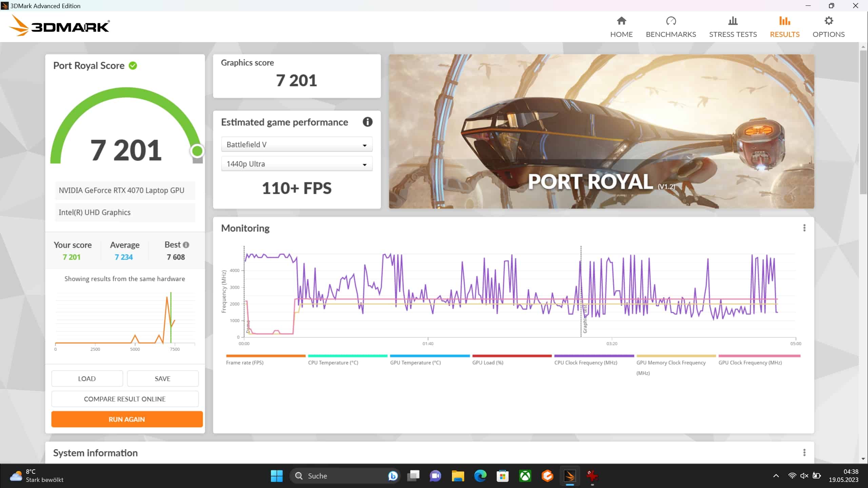The image size is (868, 488).
Task: Click green validation checkmark next to Port Royal Score
Action: (x=133, y=66)
